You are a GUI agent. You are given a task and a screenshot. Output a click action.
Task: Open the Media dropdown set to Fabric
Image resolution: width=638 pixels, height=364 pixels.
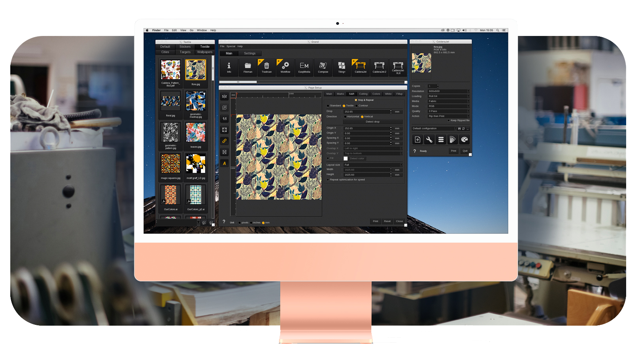(449, 101)
